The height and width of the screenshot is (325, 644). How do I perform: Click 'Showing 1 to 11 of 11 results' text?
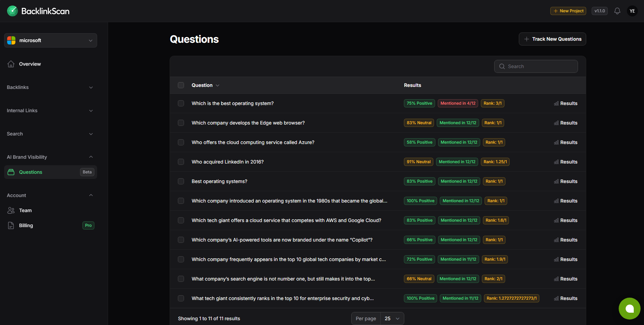point(209,318)
